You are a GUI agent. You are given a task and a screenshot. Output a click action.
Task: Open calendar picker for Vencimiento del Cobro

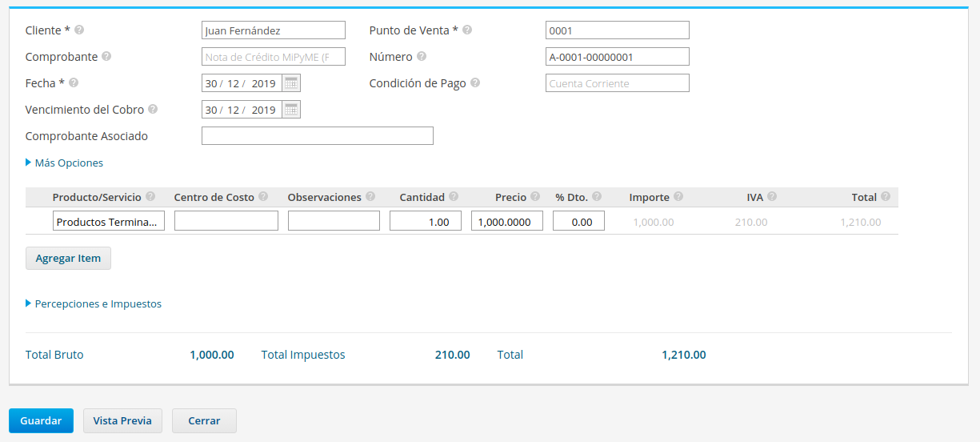click(x=291, y=110)
